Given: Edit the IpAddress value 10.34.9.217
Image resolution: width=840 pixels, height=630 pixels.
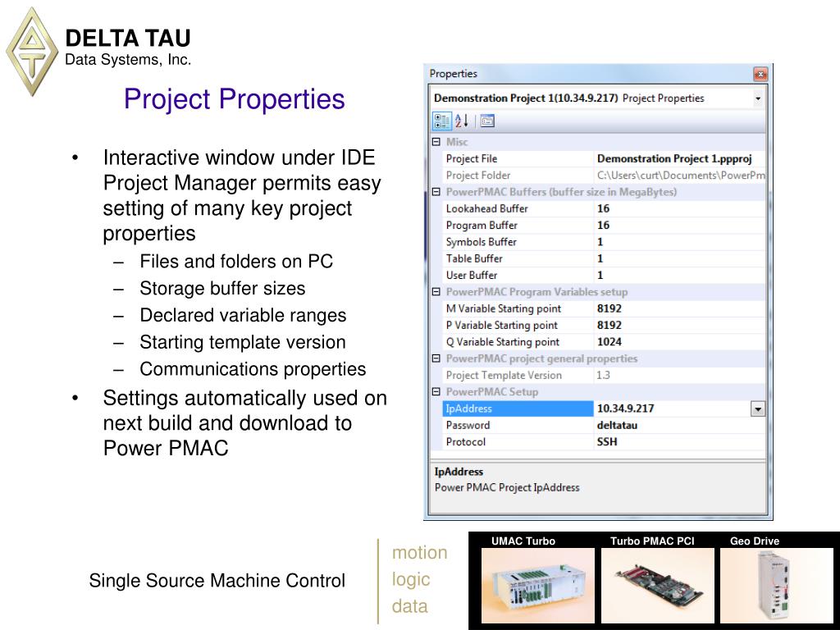Looking at the screenshot, I should coord(625,409).
